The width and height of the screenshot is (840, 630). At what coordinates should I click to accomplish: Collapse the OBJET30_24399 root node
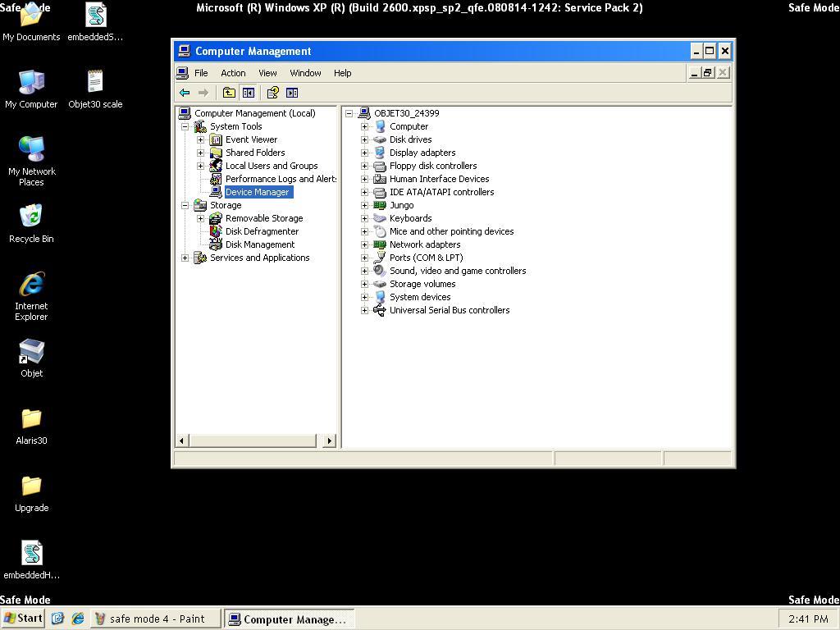[x=349, y=113]
